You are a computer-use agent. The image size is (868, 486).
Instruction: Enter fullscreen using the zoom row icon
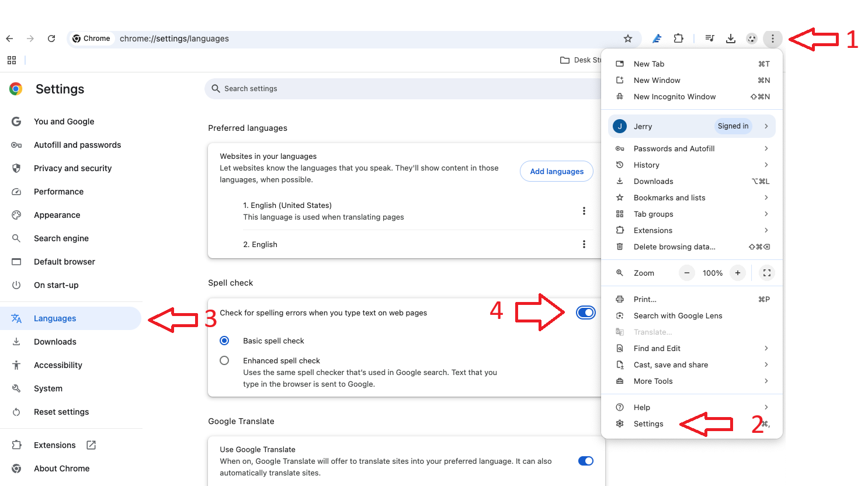tap(767, 273)
